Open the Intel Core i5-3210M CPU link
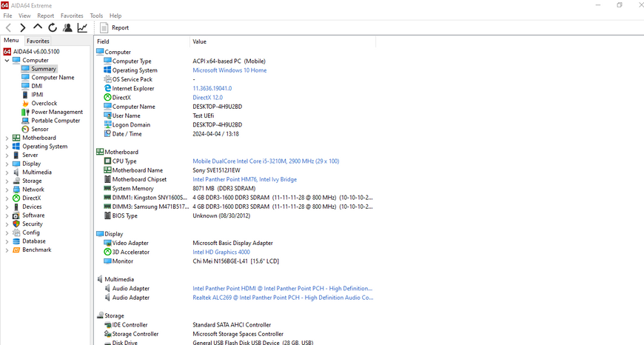Viewport: 644px width, 345px height. pos(266,161)
